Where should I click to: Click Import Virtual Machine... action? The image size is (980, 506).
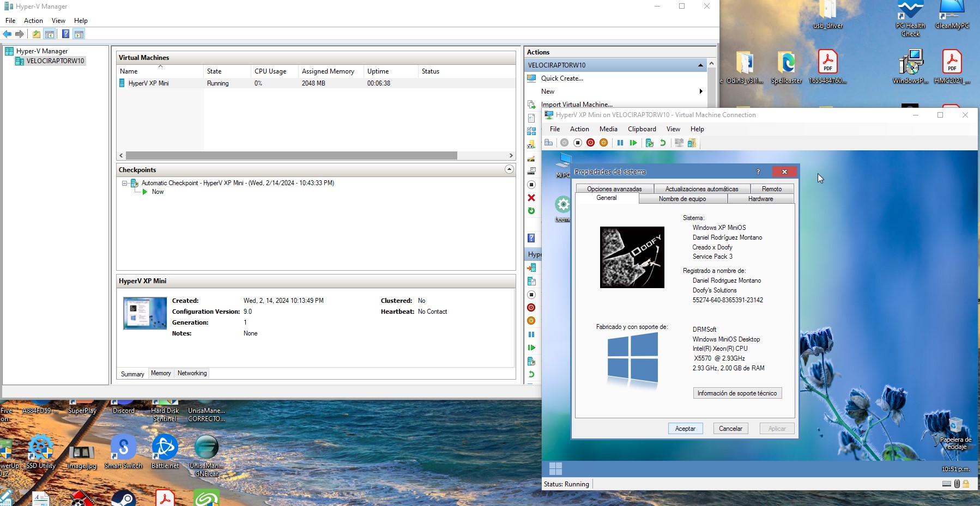(x=577, y=105)
